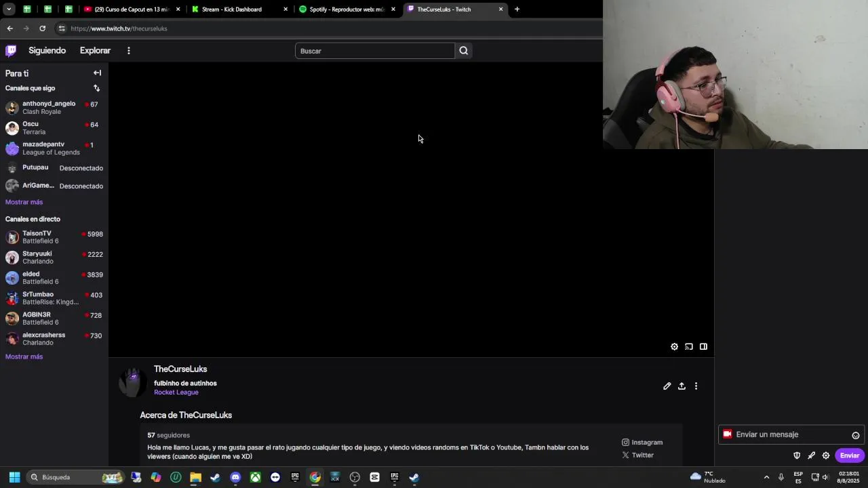Open the Twitch home logo
Screen dimensions: 868x488
(x=11, y=50)
